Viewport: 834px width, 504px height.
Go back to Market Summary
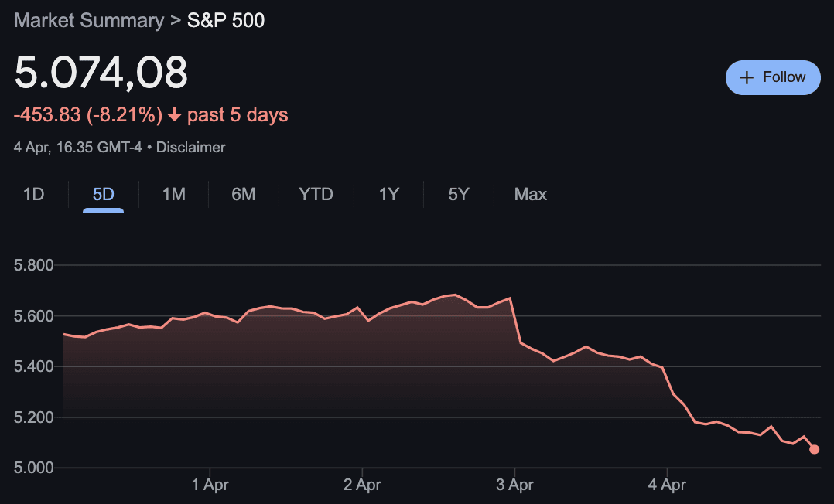[x=87, y=20]
